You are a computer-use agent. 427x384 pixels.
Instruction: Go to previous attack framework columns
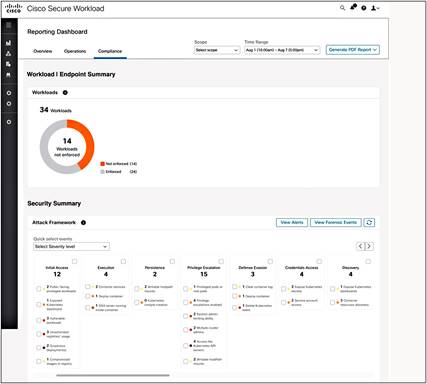click(360, 246)
